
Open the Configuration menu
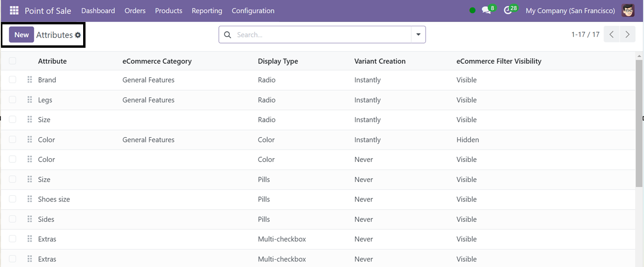click(253, 11)
